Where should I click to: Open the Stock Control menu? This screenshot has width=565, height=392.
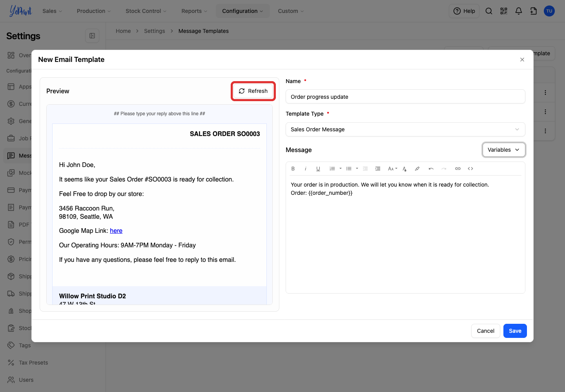(x=146, y=11)
